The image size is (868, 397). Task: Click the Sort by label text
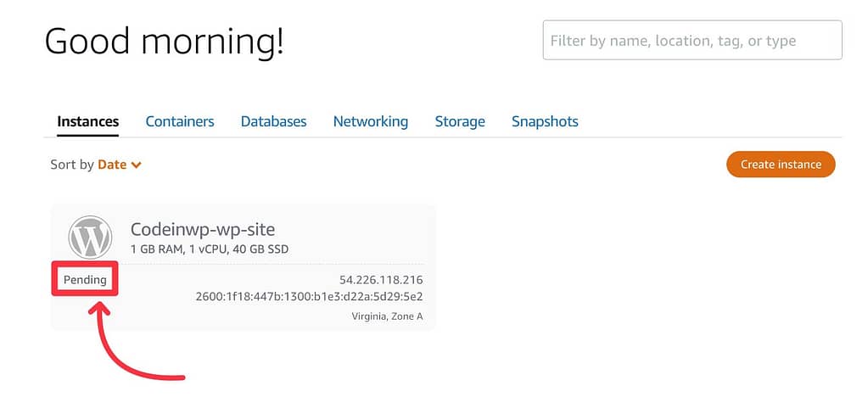coord(72,165)
